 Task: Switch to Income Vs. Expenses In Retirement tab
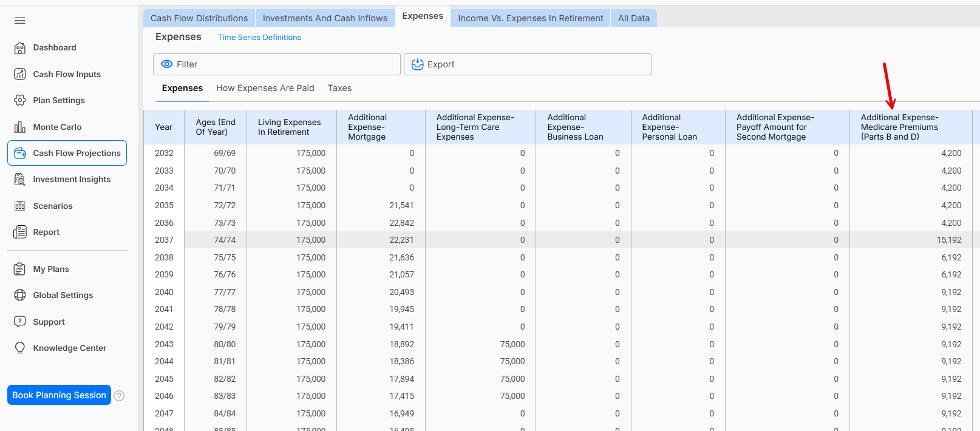[531, 18]
